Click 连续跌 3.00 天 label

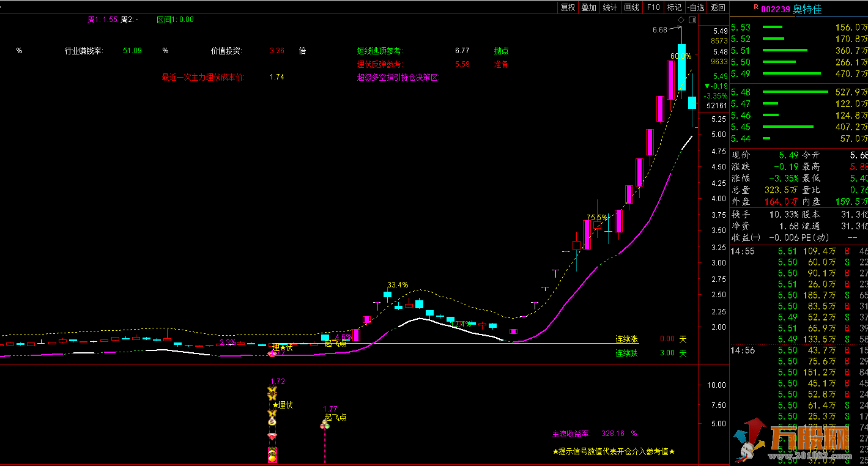pos(651,353)
